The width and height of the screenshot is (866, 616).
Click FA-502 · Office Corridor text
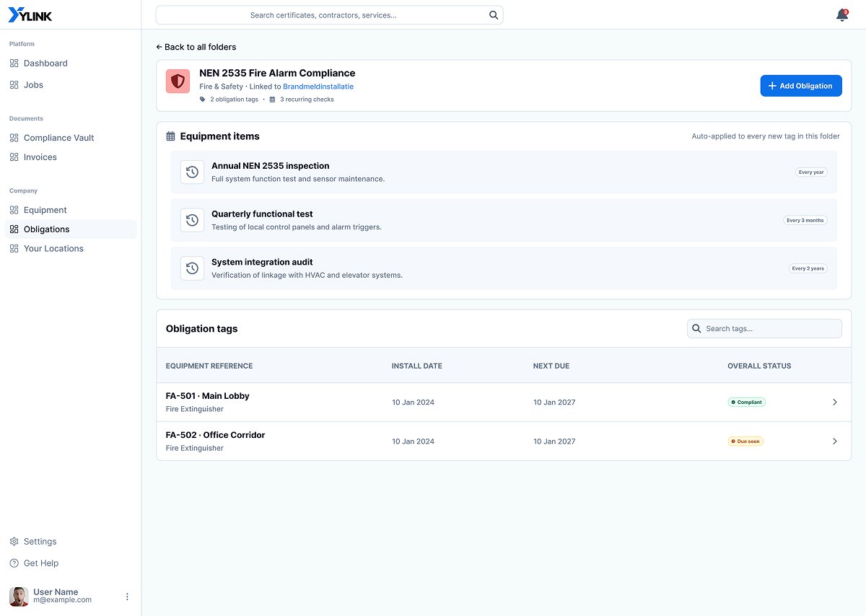pos(215,435)
